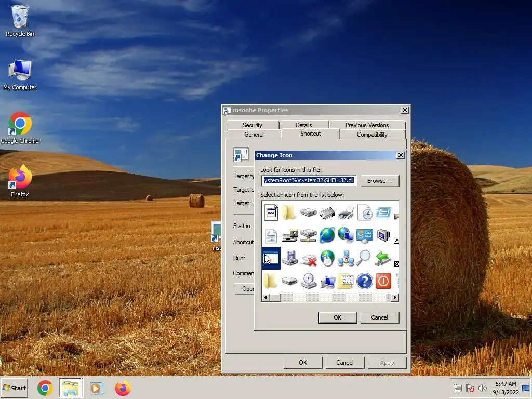Click the icon list left scroll arrow
Image resolution: width=532 pixels, height=399 pixels.
[x=266, y=298]
